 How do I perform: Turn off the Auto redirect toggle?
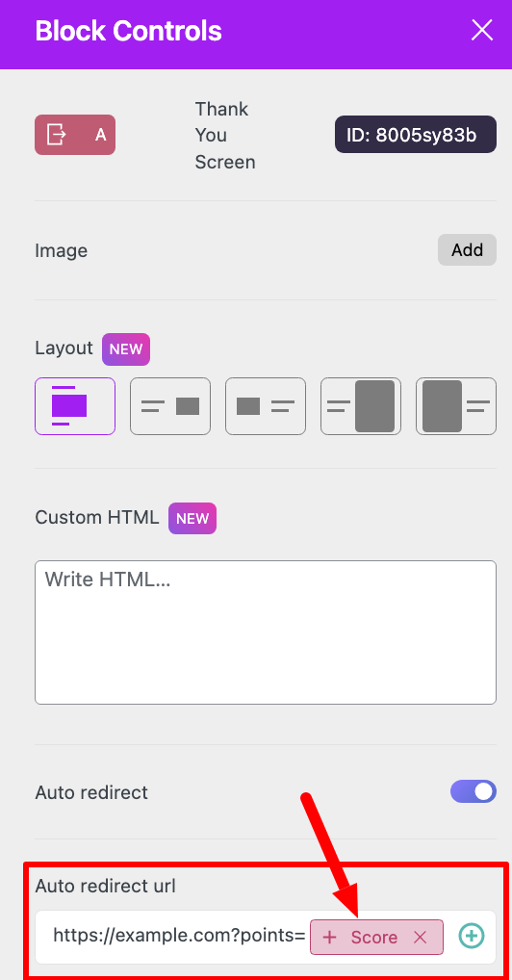pyautogui.click(x=474, y=791)
